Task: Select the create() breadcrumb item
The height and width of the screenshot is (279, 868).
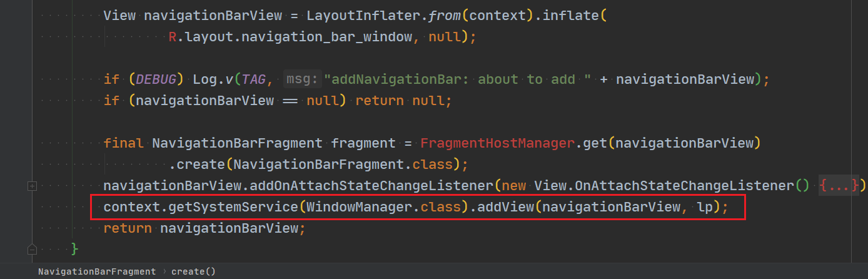Action: tap(193, 271)
